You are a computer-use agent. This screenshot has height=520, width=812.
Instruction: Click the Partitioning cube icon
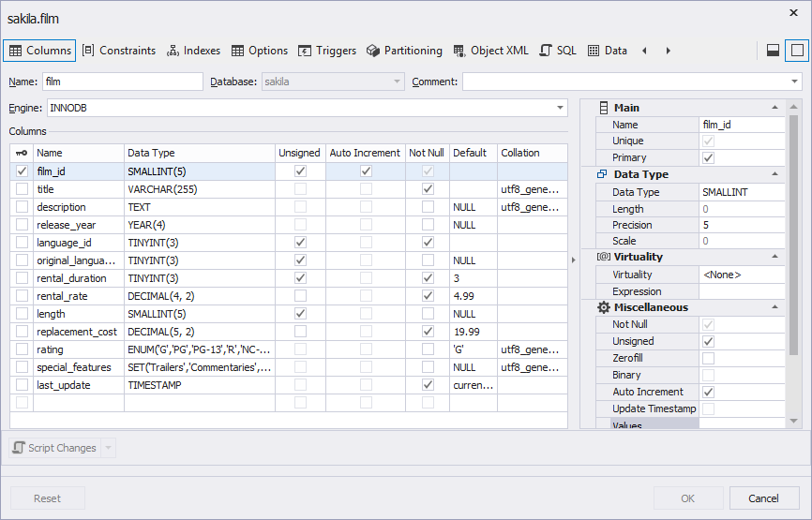pyautogui.click(x=373, y=51)
